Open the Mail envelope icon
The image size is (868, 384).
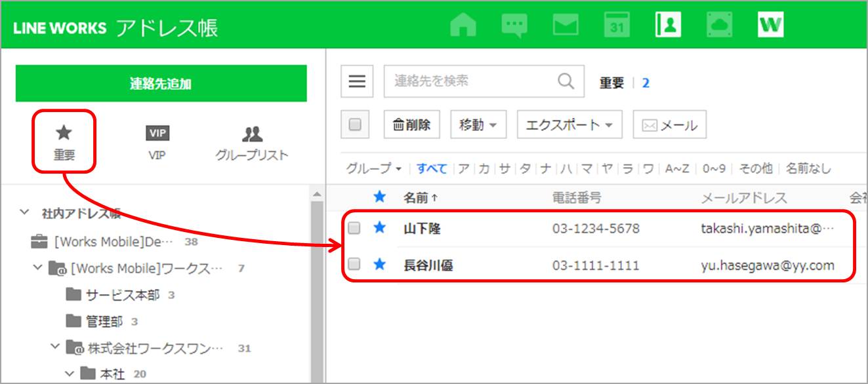(x=566, y=26)
